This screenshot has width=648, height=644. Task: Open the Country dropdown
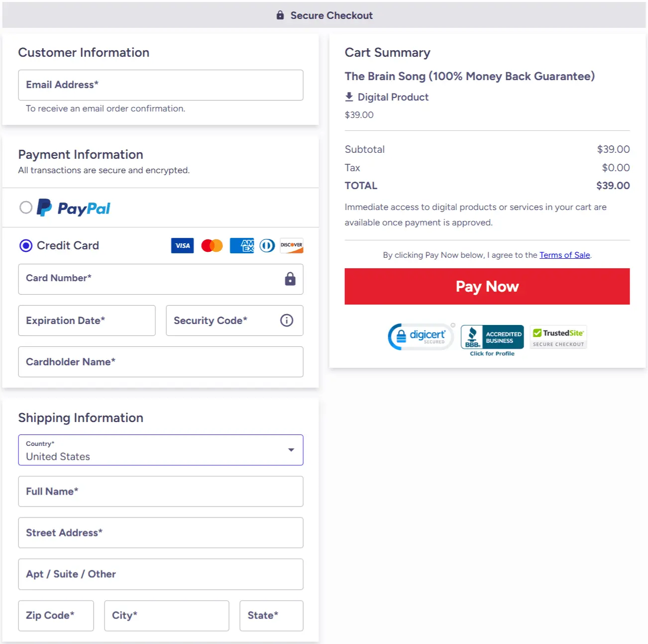[160, 450]
